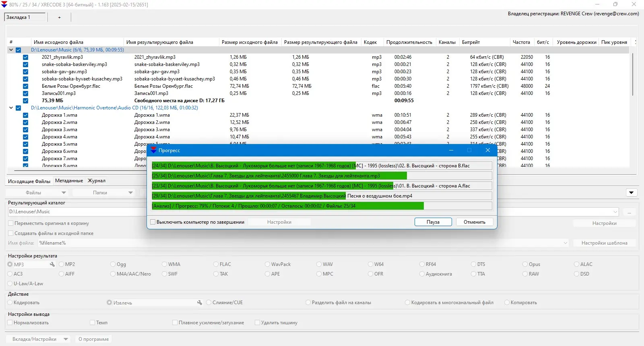Click the XRECODE logo in the main title bar
This screenshot has width=644, height=346.
4,4
